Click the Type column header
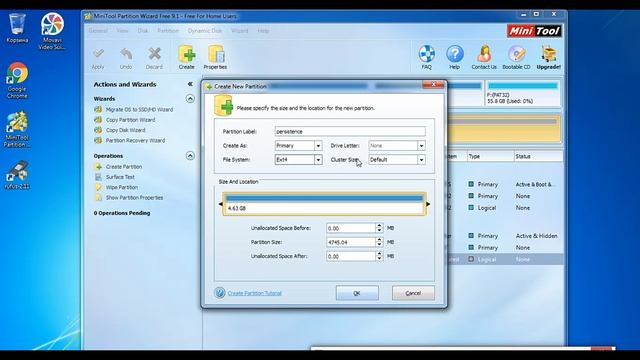Viewport: 640px width, 360px height. tap(490, 156)
